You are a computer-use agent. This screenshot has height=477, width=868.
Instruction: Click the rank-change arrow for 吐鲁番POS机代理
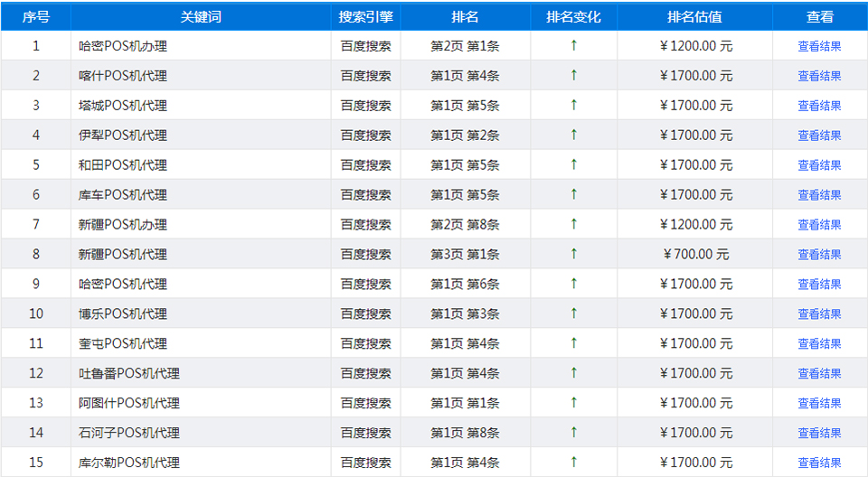click(573, 372)
